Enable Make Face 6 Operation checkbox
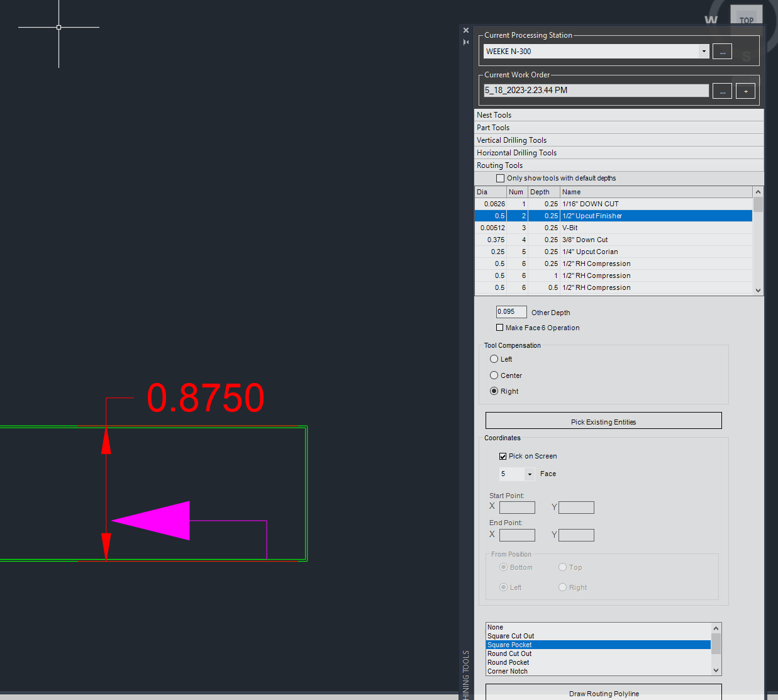 500,328
